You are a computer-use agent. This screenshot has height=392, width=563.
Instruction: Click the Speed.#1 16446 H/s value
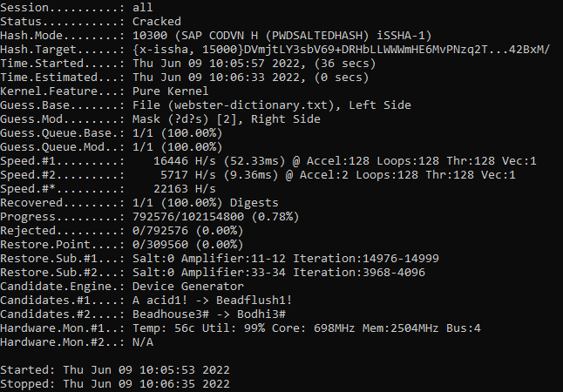tap(185, 161)
